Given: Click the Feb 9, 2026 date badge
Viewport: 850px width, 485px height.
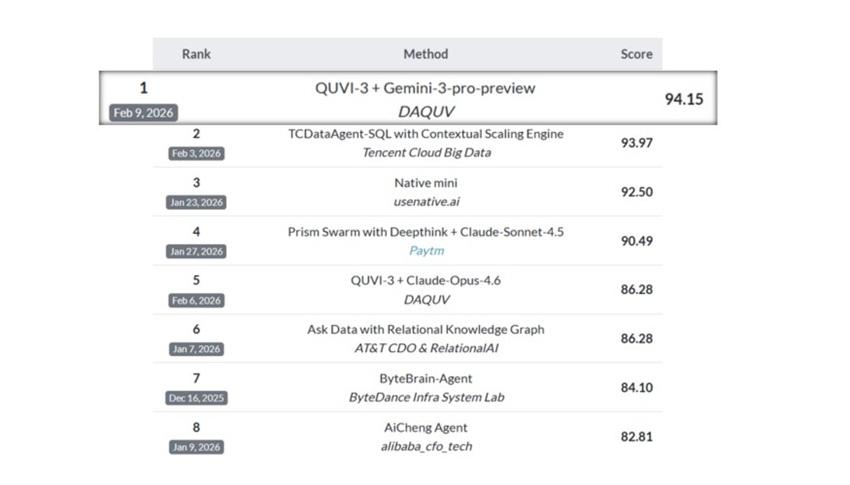Looking at the screenshot, I should (144, 113).
